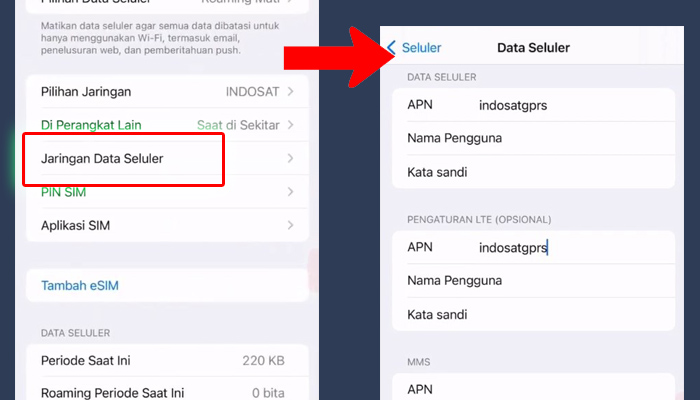Tap Kata sandi field under PENGATURAN LTE
The image size is (700, 400).
click(533, 315)
